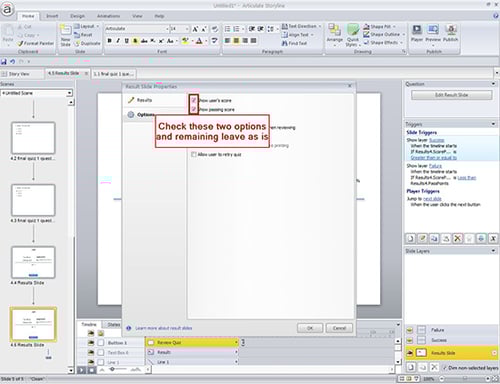Toggle the Show user's score checkbox
500x384 pixels.
(194, 100)
